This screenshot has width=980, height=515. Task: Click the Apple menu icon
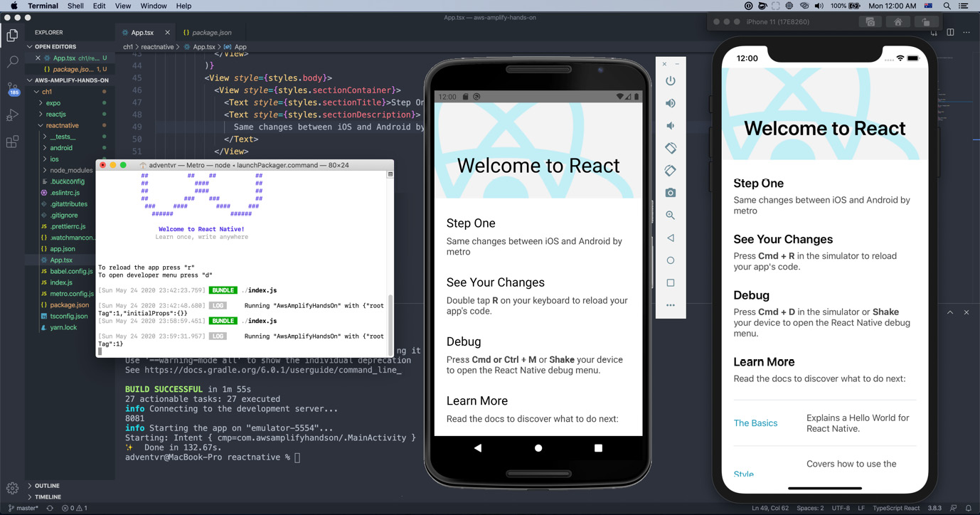tap(14, 6)
